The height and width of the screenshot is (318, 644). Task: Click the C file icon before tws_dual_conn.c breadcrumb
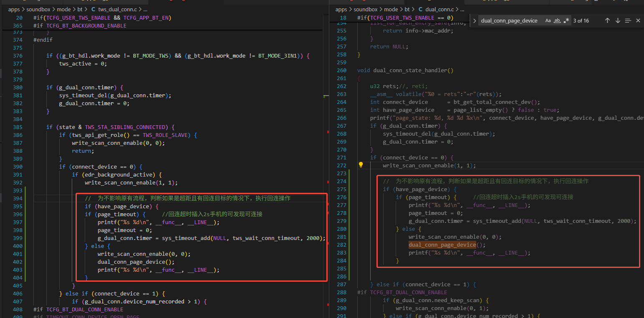coord(93,9)
